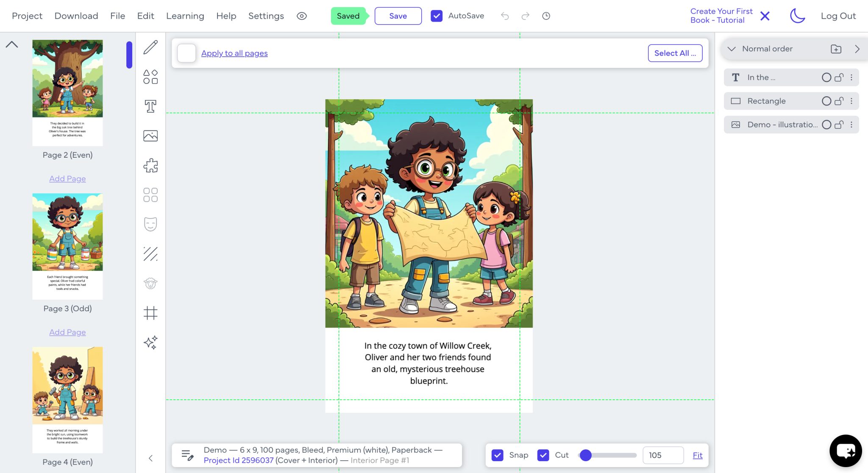Screen dimensions: 868x473
Task: Toggle the AutoSave checkbox
Action: (437, 16)
